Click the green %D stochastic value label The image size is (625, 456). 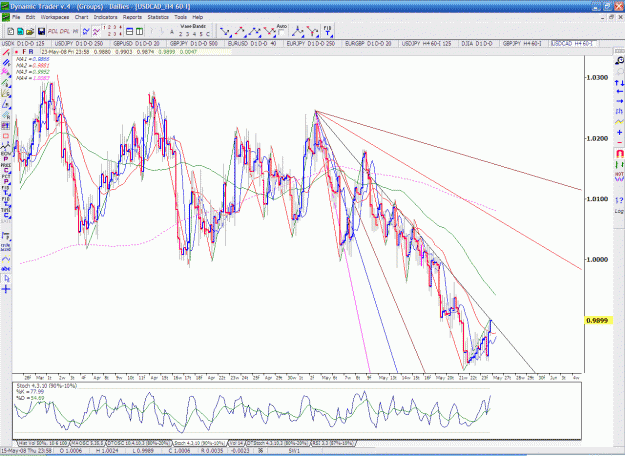click(30, 398)
